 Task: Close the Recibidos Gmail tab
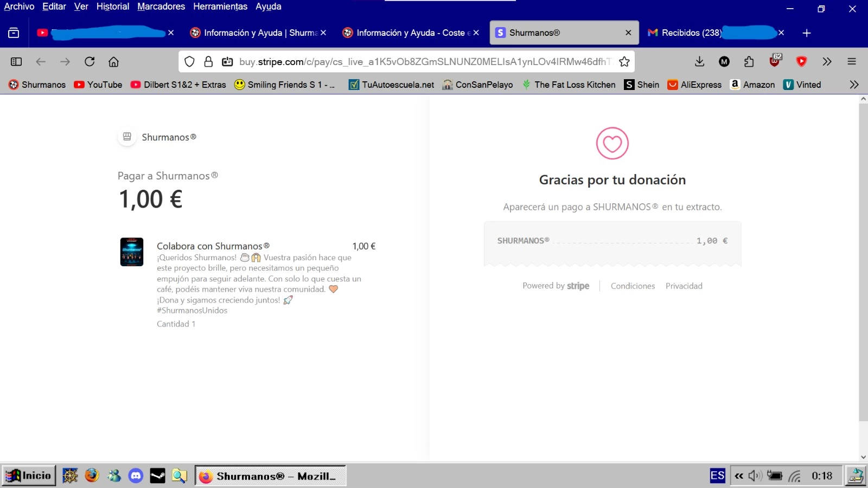(x=781, y=33)
